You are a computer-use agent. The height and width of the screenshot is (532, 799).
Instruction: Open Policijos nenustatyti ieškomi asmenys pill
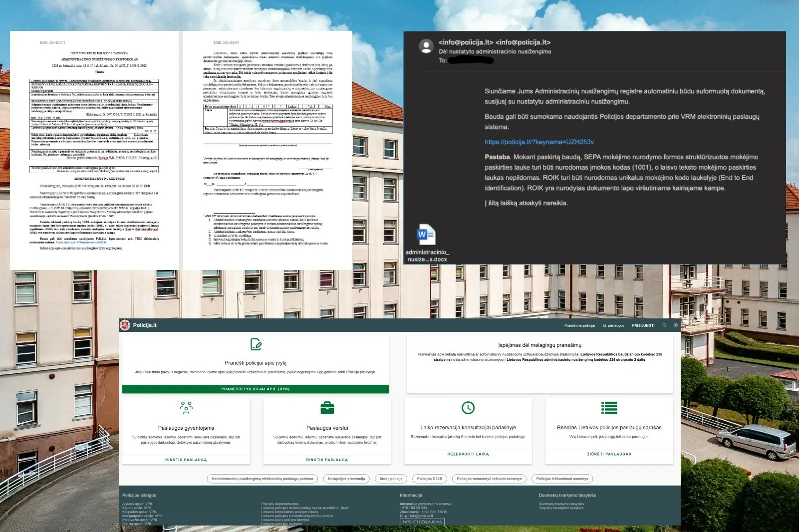(489, 479)
